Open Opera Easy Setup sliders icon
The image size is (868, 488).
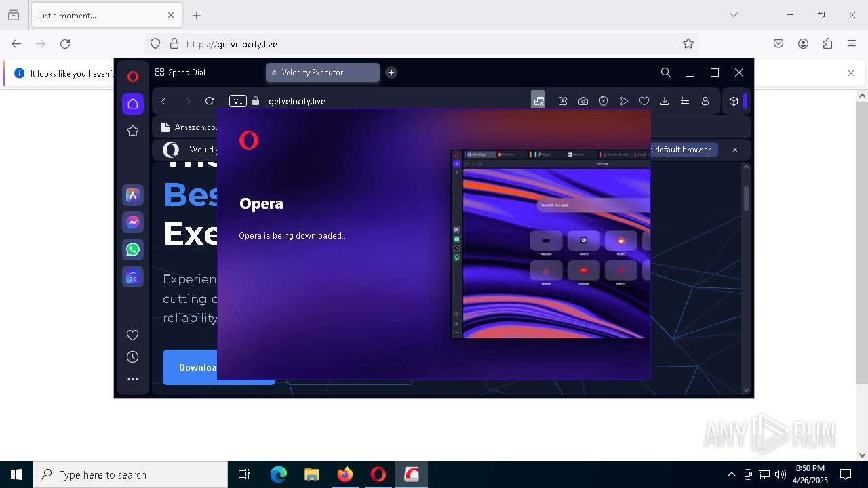coord(685,101)
